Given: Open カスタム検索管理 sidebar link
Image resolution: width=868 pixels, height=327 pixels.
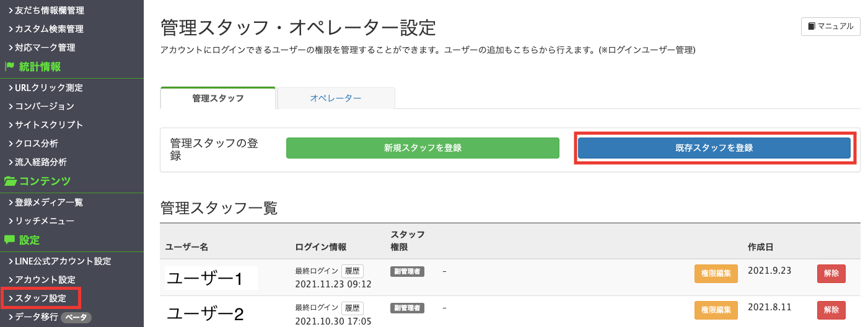Looking at the screenshot, I should (x=45, y=29).
